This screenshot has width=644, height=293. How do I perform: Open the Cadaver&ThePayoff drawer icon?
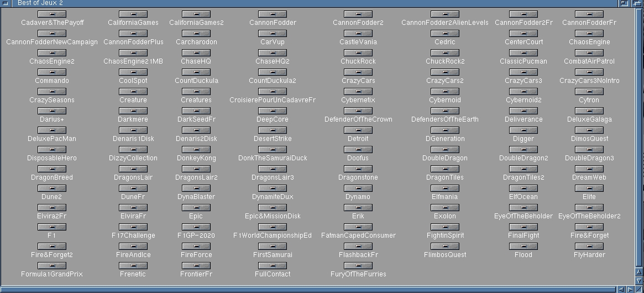coord(52,14)
